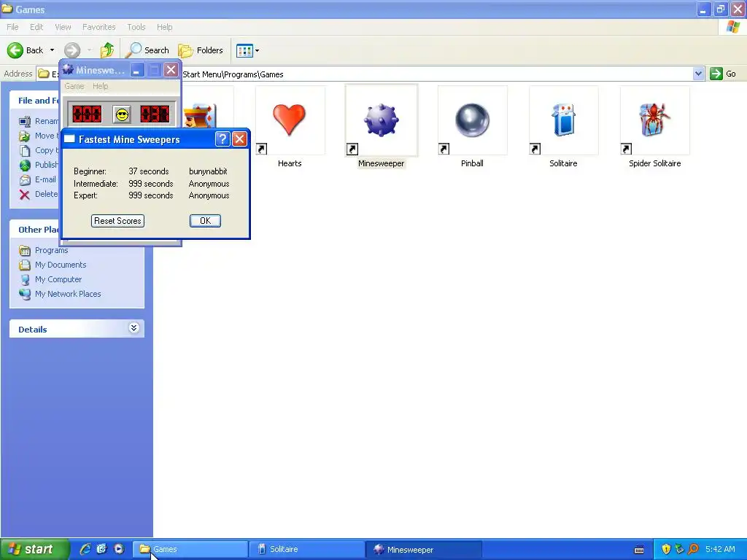Select the Spider Solitaire icon

coord(654,120)
